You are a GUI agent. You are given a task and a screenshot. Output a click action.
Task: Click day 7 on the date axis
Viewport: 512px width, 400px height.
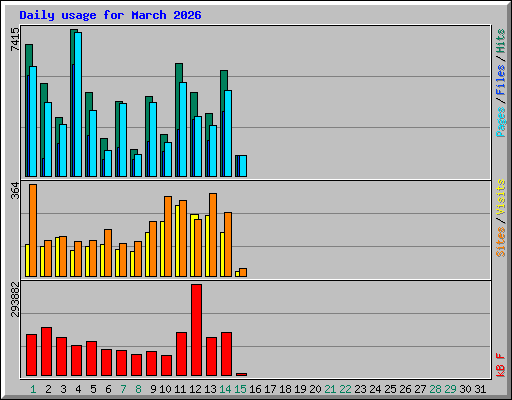pos(123,389)
